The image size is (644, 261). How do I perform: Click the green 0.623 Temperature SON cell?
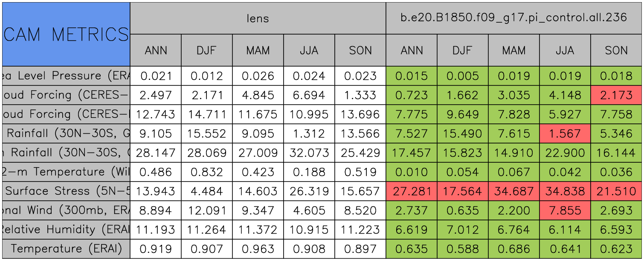click(x=616, y=249)
